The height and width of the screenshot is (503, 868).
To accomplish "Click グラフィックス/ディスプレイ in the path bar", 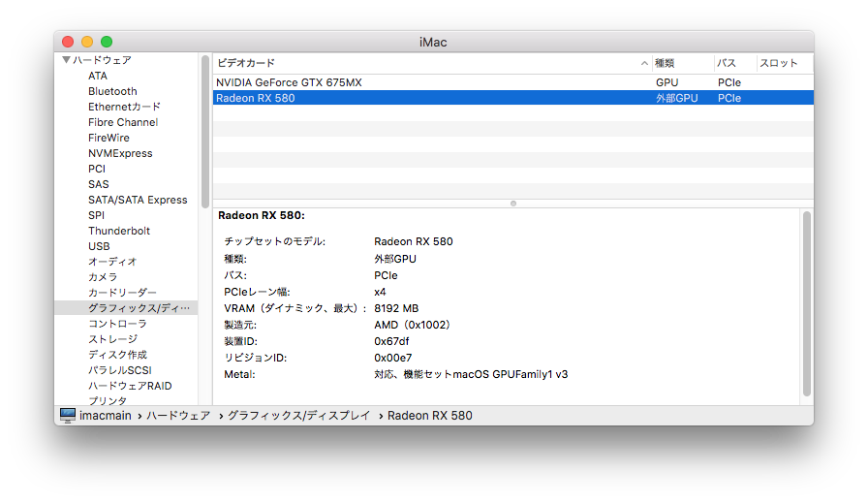I will click(x=299, y=416).
